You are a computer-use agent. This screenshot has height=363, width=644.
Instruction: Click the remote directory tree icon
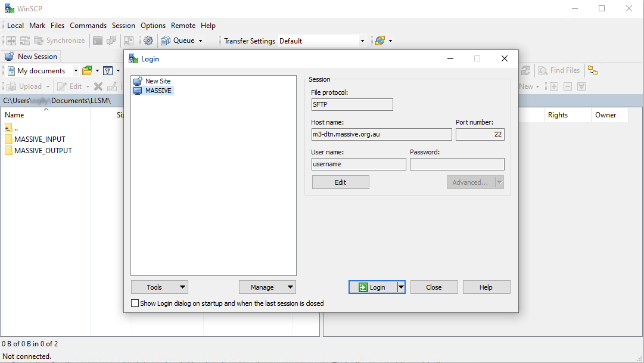click(592, 70)
